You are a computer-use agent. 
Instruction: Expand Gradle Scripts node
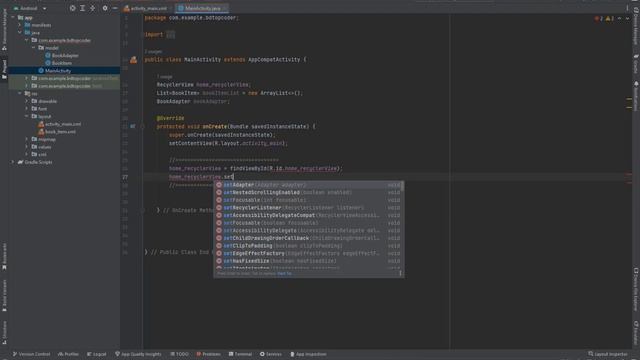[x=13, y=162]
